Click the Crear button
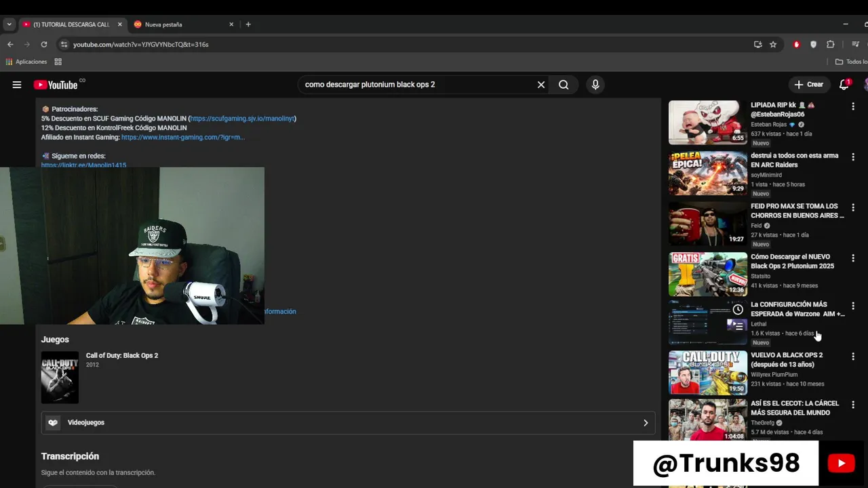This screenshot has width=868, height=488. [809, 85]
